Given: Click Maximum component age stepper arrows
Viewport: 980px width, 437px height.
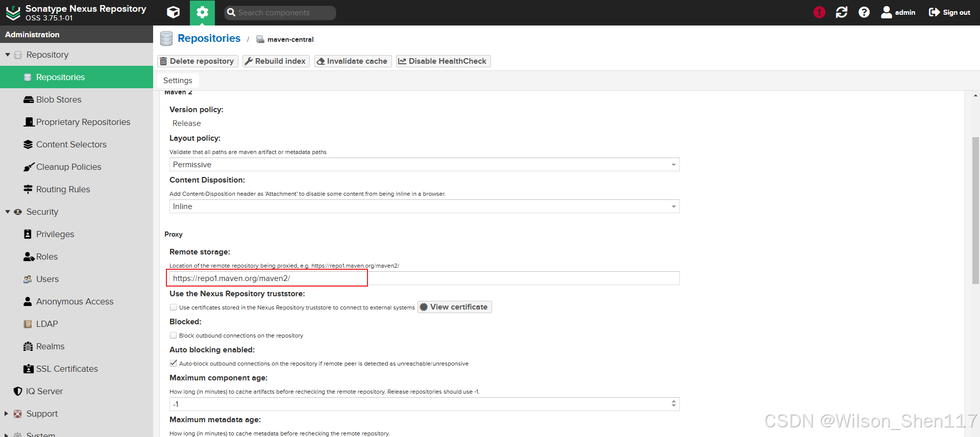Looking at the screenshot, I should 674,404.
